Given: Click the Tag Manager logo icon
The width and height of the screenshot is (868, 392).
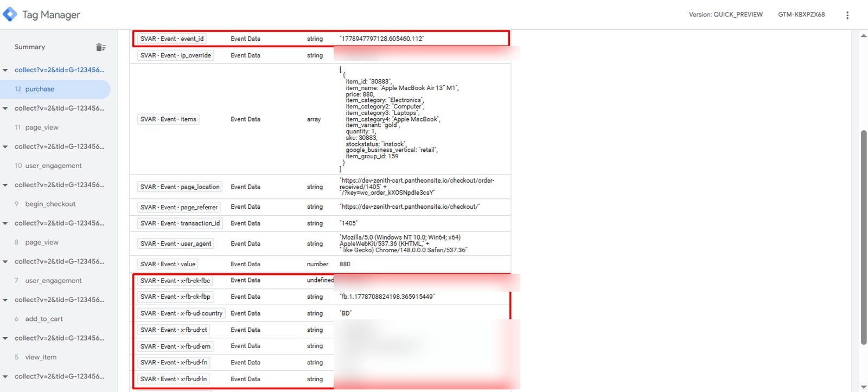Looking at the screenshot, I should pyautogui.click(x=10, y=14).
